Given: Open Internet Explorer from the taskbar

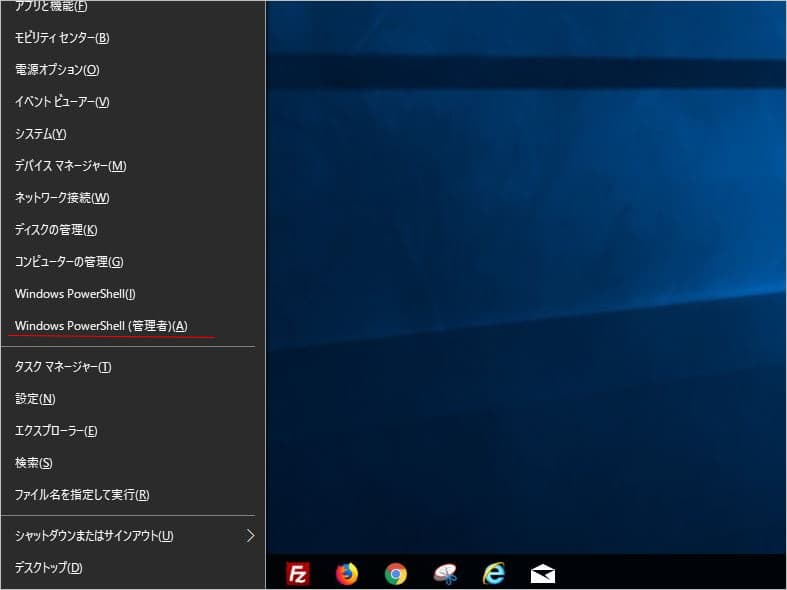Looking at the screenshot, I should tap(494, 574).
